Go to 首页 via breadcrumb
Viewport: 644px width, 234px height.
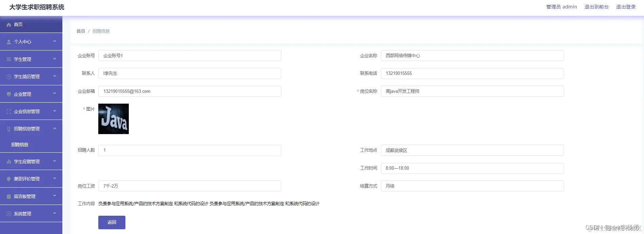pyautogui.click(x=81, y=31)
